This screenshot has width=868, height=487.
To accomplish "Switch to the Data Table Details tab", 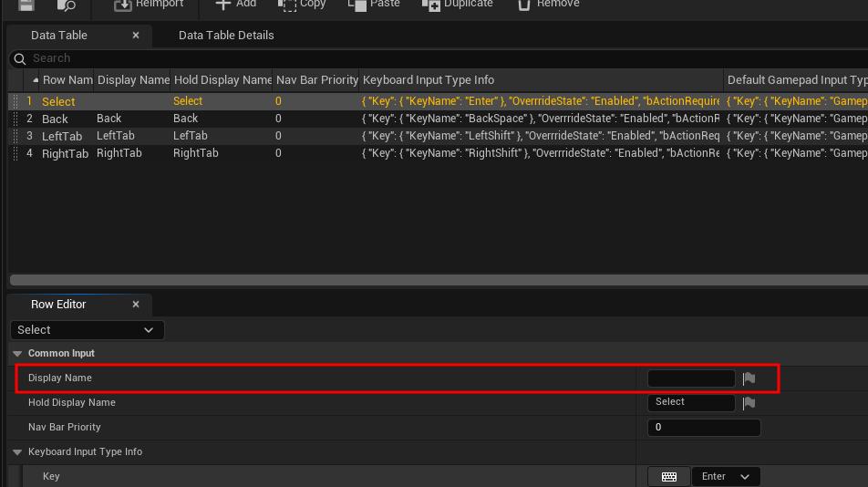I will 226,36.
